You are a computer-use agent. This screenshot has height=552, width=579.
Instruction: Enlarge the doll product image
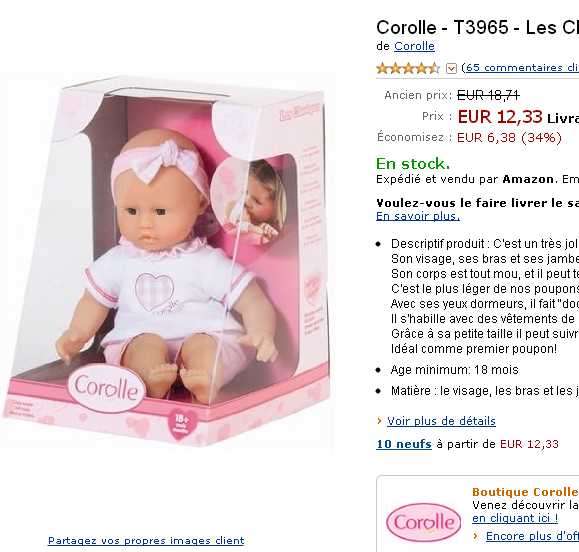click(x=167, y=258)
